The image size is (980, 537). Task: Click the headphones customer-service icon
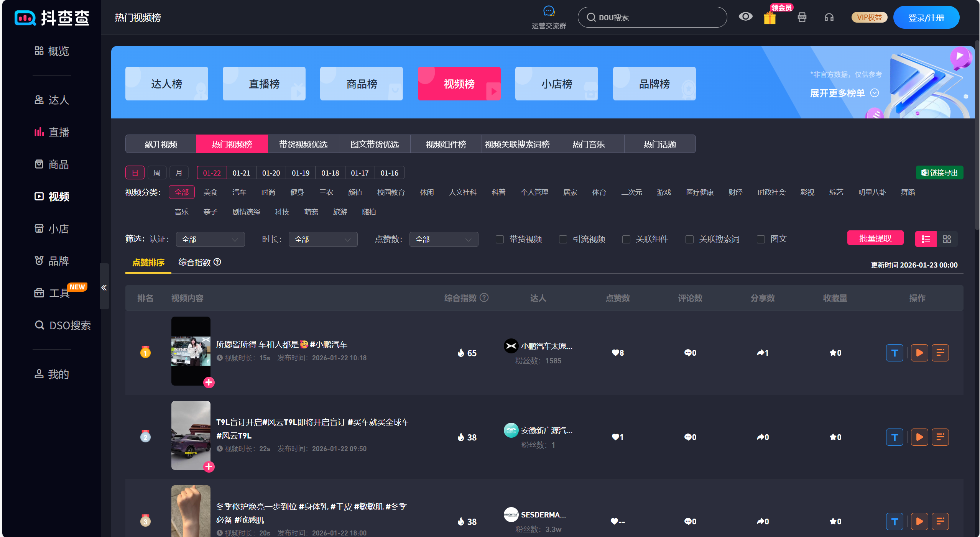click(x=829, y=17)
